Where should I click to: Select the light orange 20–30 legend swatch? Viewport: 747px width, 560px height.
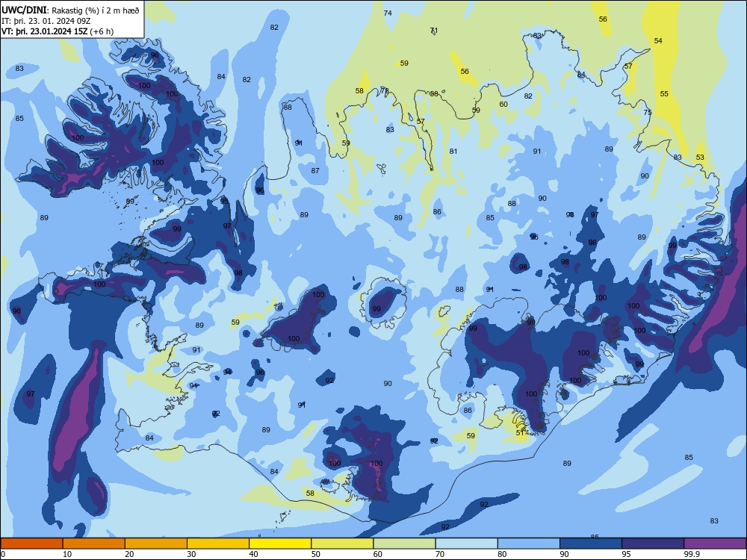pos(156,544)
